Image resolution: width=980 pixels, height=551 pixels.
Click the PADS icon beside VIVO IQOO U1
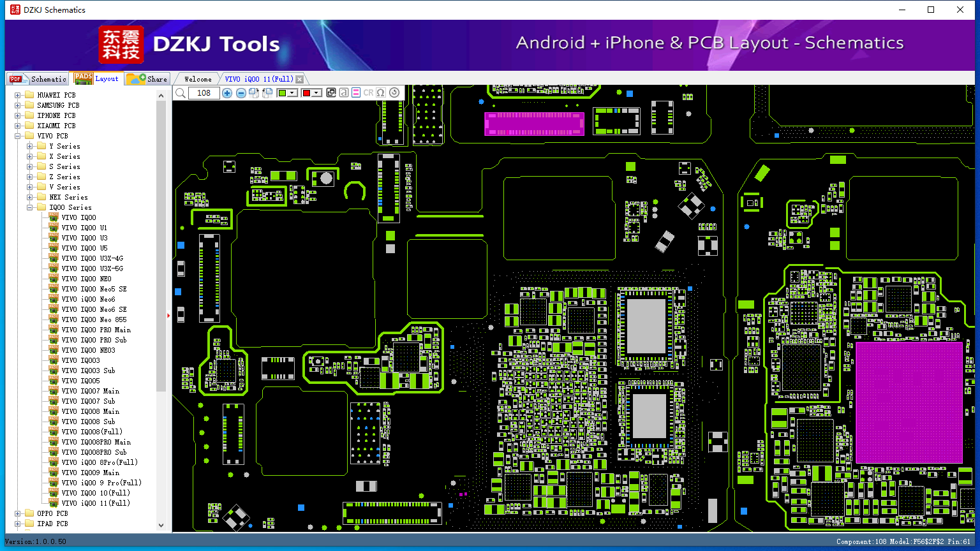coord(54,228)
